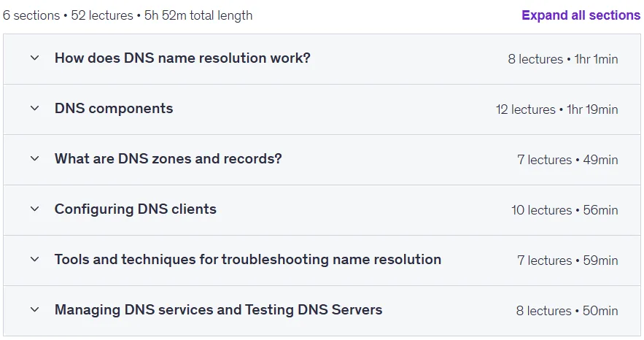644x340 pixels.
Task: Click Expand all sections link
Action: click(581, 15)
